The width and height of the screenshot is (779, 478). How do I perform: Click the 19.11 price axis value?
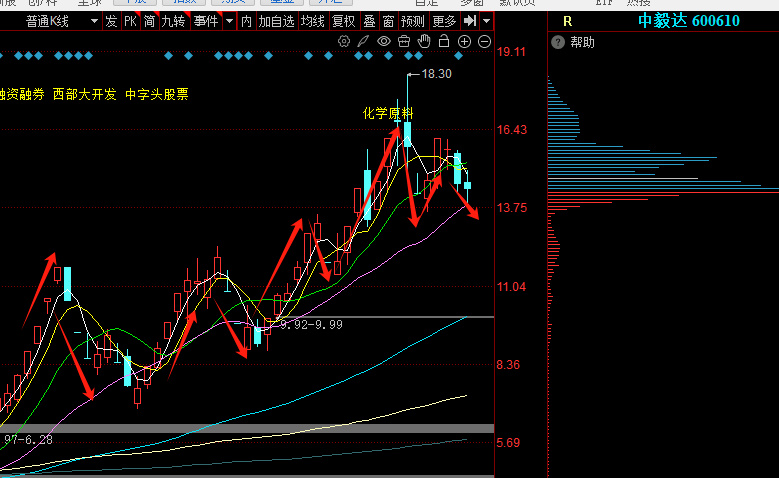tap(511, 52)
